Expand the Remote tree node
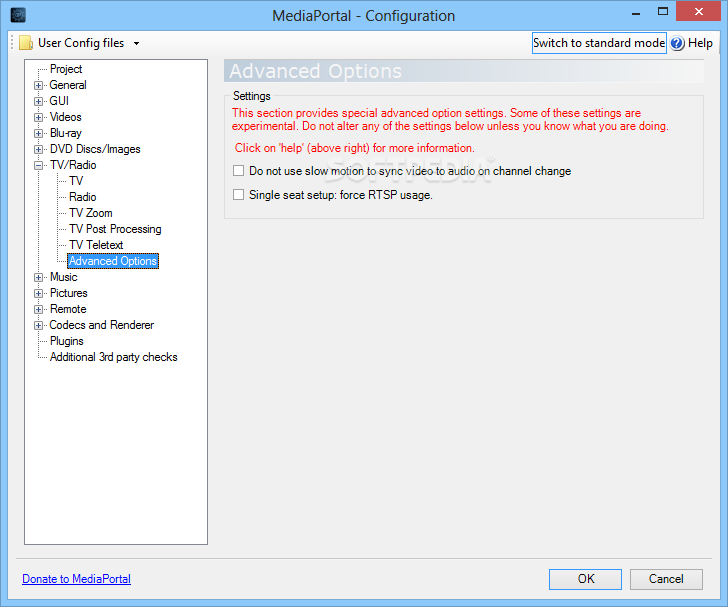Viewport: 728px width, 607px height. pyautogui.click(x=39, y=309)
